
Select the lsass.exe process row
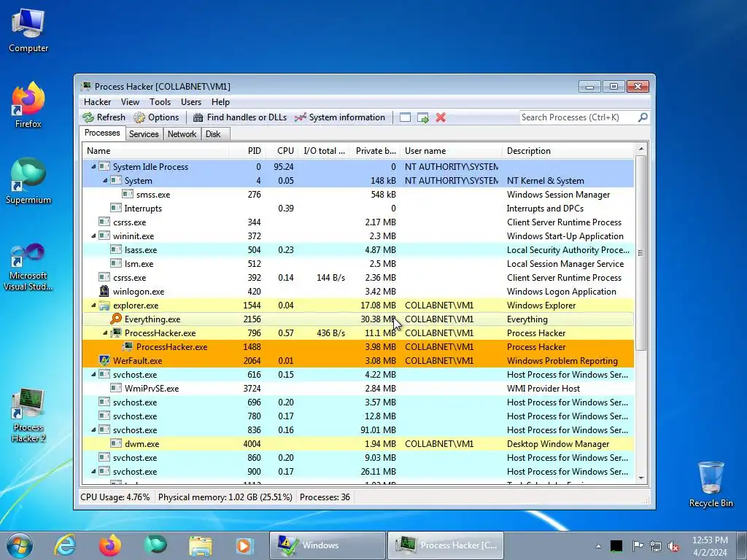(x=358, y=249)
